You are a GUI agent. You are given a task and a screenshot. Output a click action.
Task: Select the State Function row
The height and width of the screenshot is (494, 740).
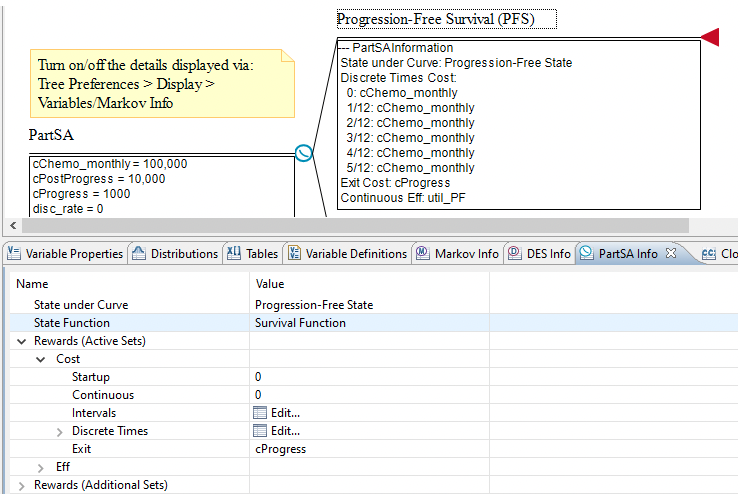tap(373, 323)
